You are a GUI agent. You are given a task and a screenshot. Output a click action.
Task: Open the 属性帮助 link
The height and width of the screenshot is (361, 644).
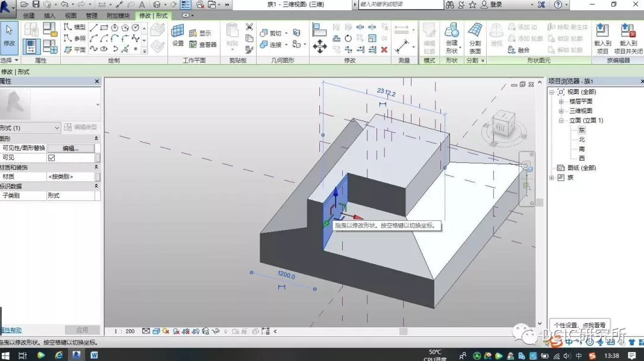[11, 330]
